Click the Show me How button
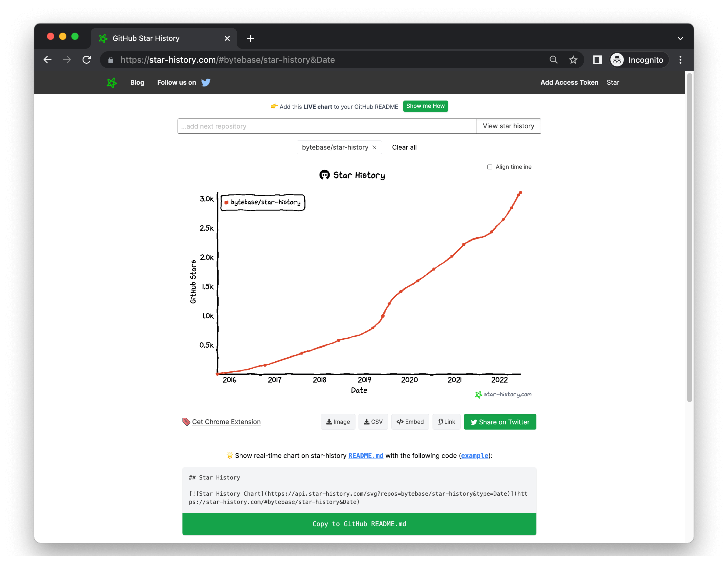This screenshot has width=728, height=588. pyautogui.click(x=425, y=106)
